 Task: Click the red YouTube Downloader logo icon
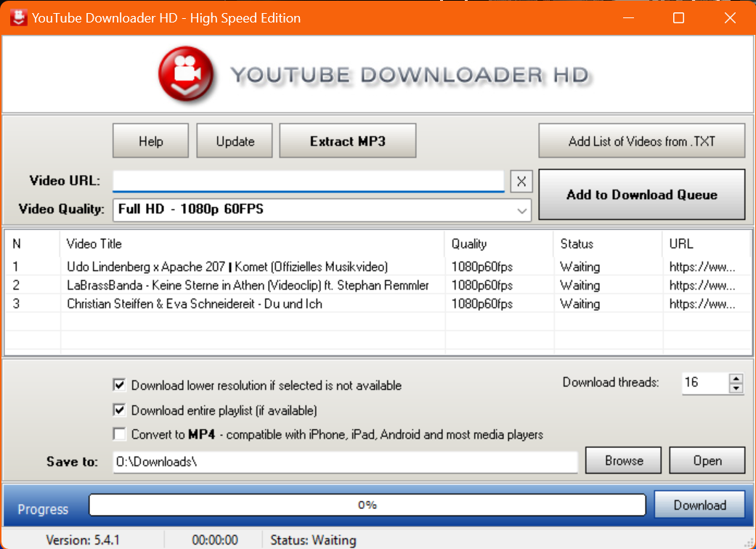[186, 73]
